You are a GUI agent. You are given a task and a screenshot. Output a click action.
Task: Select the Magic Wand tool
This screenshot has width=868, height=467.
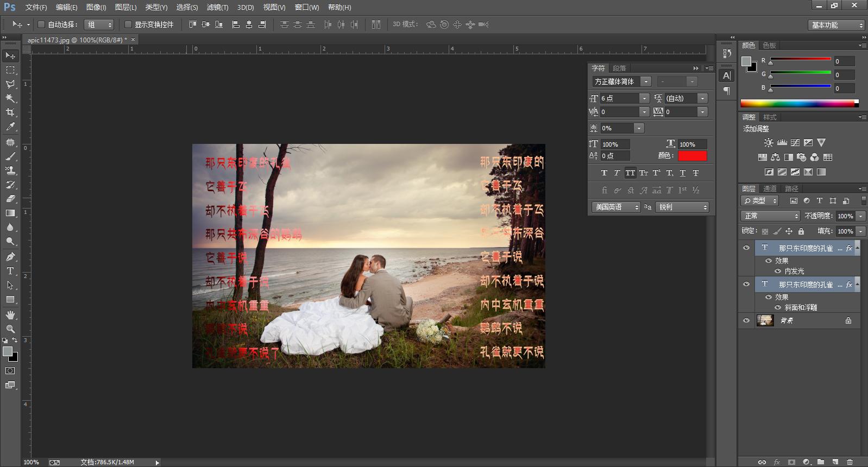[x=10, y=98]
